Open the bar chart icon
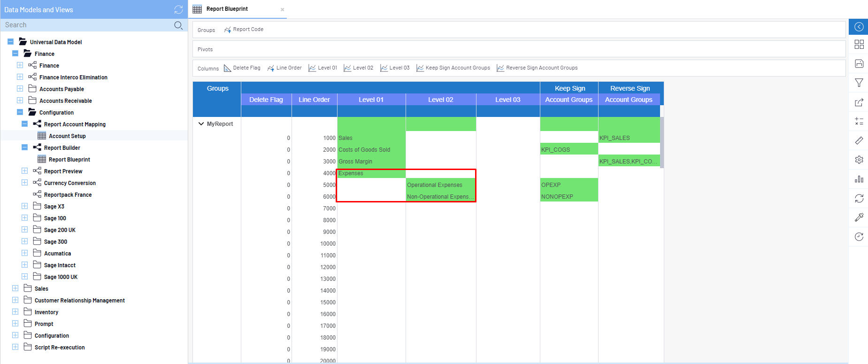The height and width of the screenshot is (364, 868). tap(859, 179)
